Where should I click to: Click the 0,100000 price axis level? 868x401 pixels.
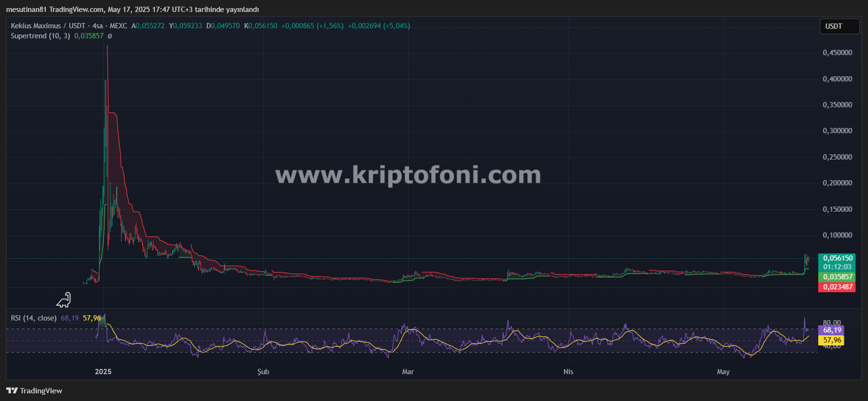click(x=837, y=235)
